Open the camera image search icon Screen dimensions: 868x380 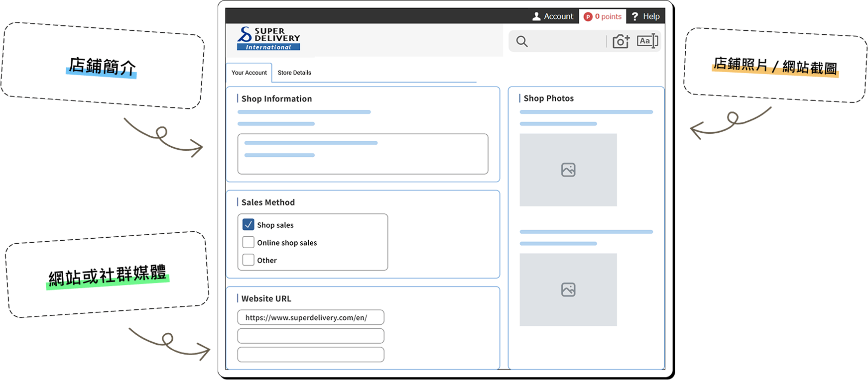tap(621, 41)
